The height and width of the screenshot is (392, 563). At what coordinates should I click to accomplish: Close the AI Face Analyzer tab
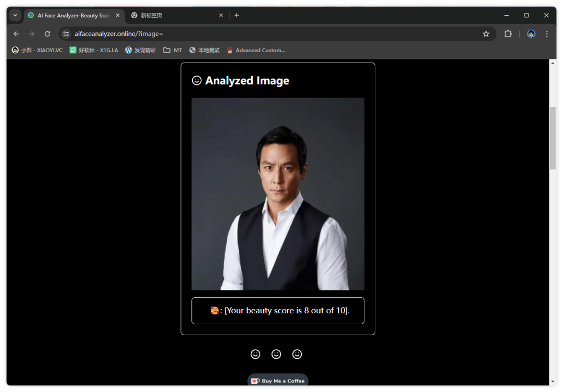[117, 16]
